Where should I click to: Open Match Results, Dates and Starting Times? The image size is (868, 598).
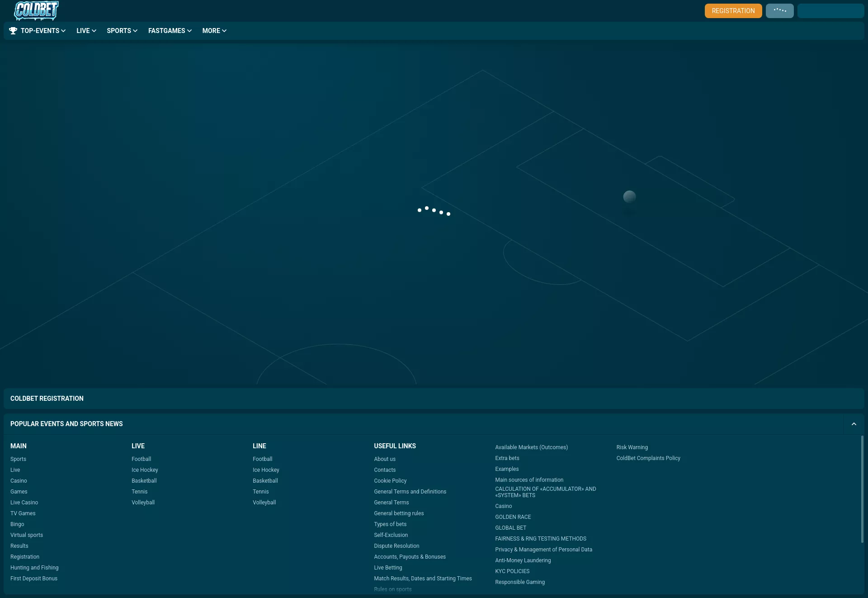pyautogui.click(x=423, y=579)
